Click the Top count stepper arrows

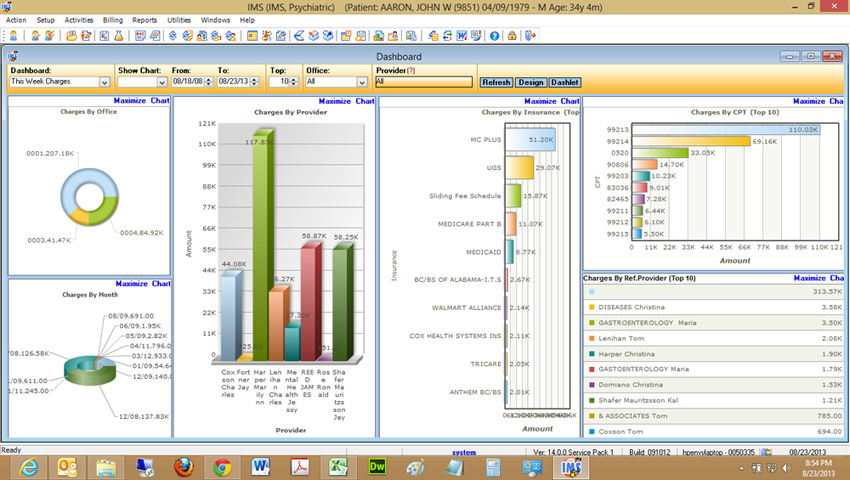pyautogui.click(x=294, y=82)
